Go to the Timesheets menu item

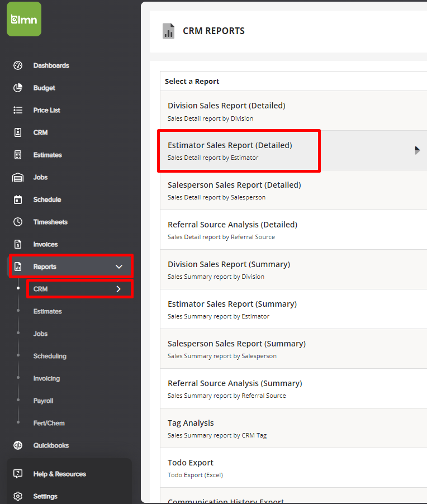pyautogui.click(x=50, y=222)
